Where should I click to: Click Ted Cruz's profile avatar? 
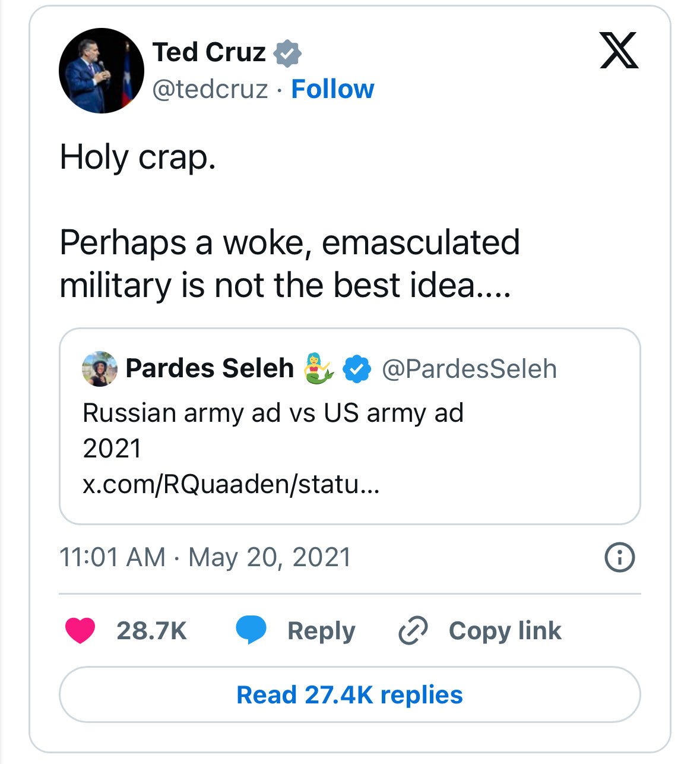pos(102,71)
